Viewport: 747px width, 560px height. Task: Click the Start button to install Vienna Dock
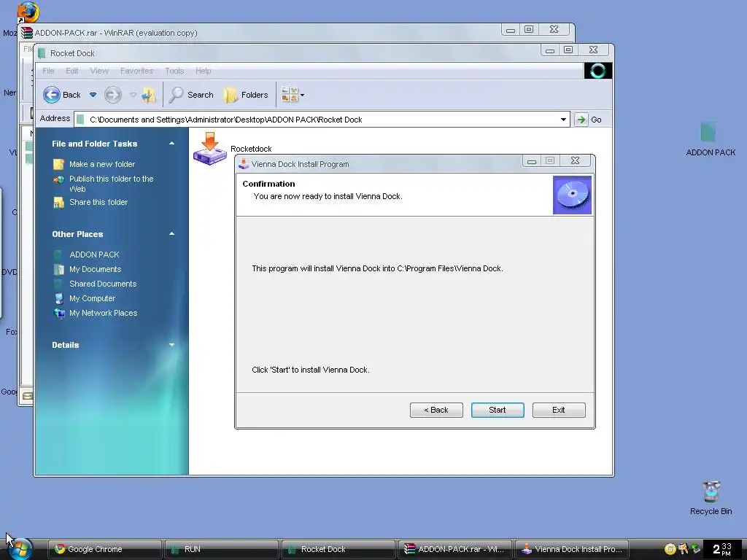click(498, 410)
